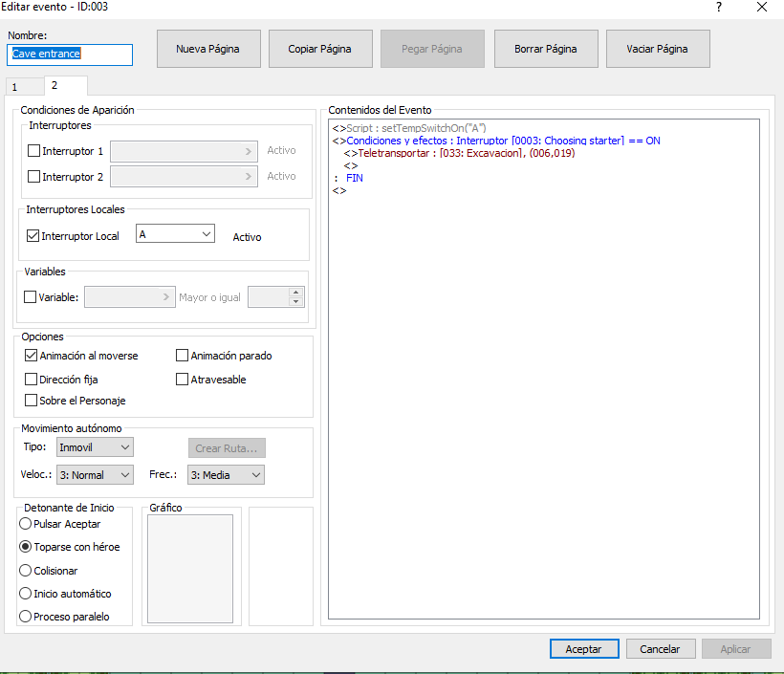The width and height of the screenshot is (784, 674).
Task: Enable the Interruptor 1 checkbox
Action: point(34,151)
